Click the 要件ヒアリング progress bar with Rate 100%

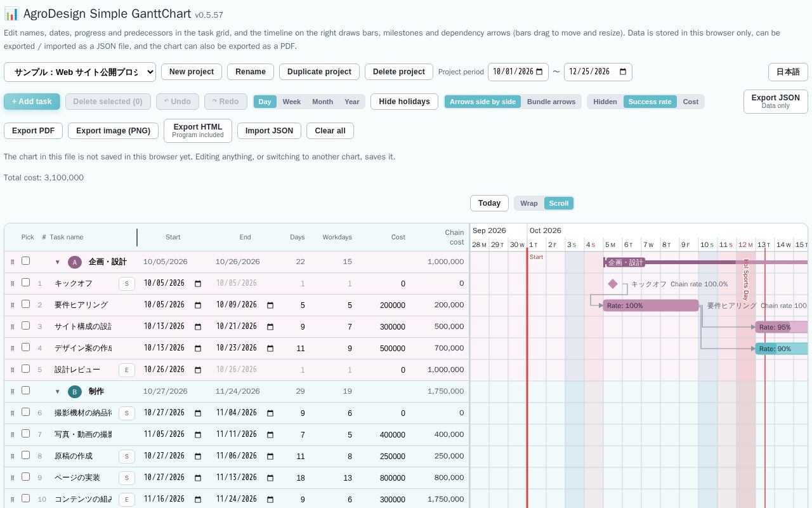651,305
